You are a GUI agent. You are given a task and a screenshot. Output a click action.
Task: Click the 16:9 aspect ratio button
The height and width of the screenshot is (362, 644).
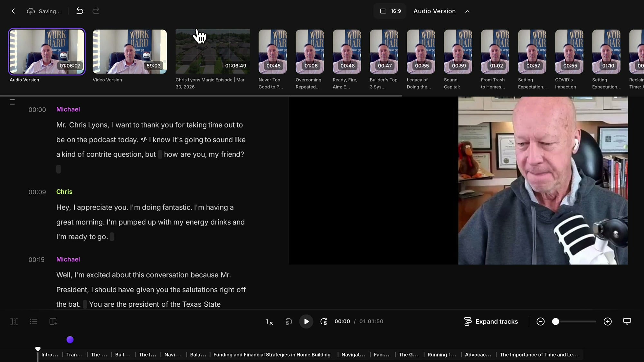[390, 11]
